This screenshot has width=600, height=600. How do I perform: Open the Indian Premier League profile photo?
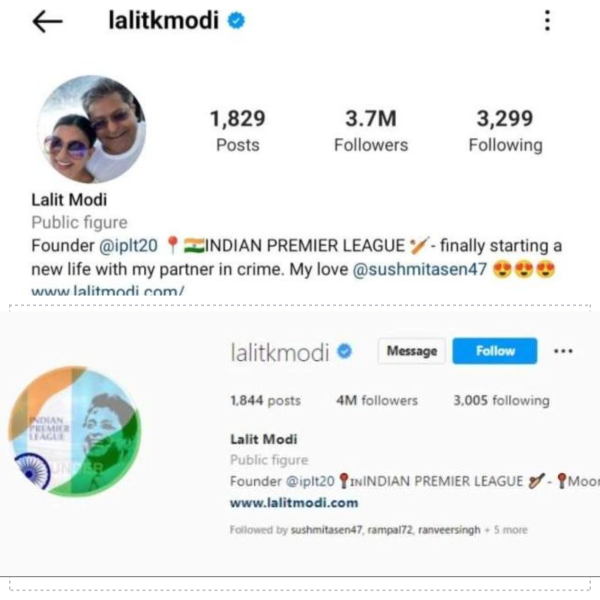[x=75, y=431]
